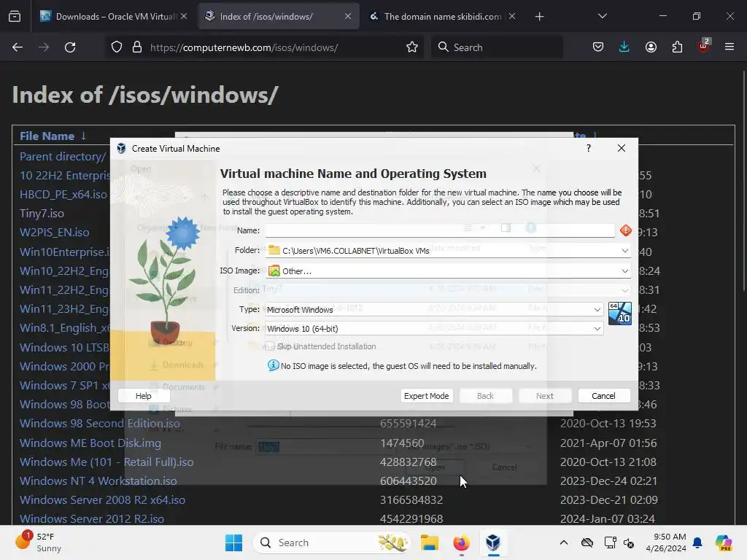Reload the current page
The height and width of the screenshot is (560, 747).
(70, 47)
